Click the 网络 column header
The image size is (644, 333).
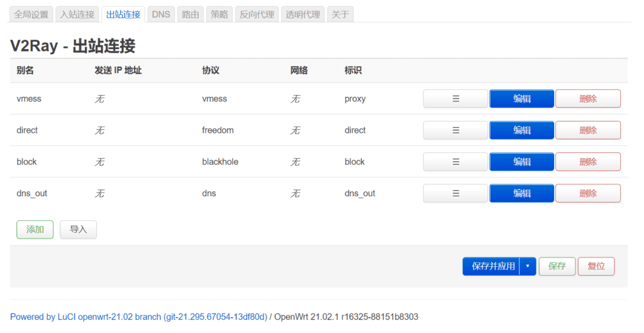pyautogui.click(x=299, y=71)
